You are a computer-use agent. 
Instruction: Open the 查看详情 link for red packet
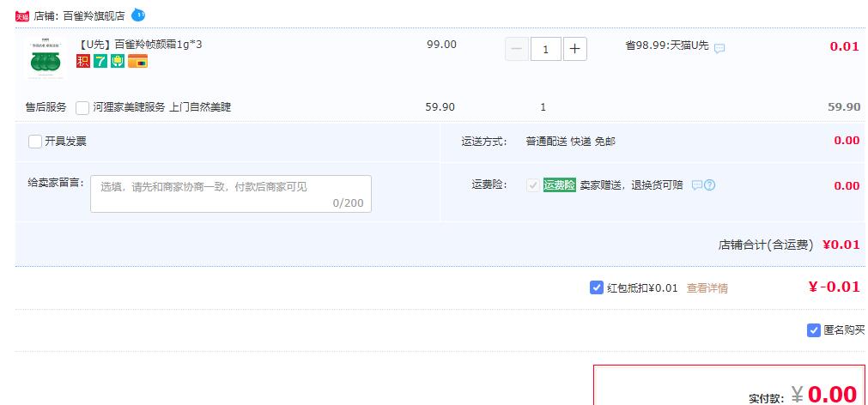coord(707,287)
